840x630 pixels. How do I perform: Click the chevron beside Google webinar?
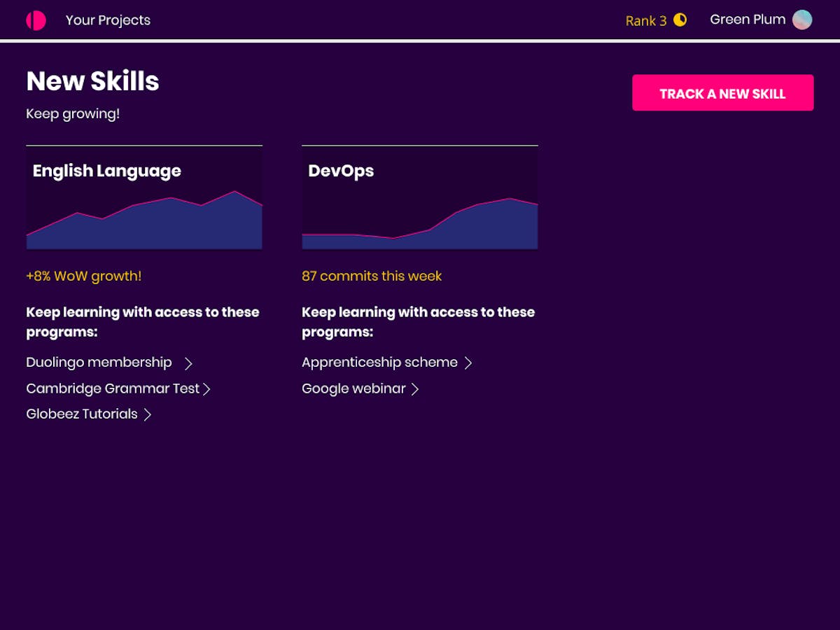[x=414, y=389]
